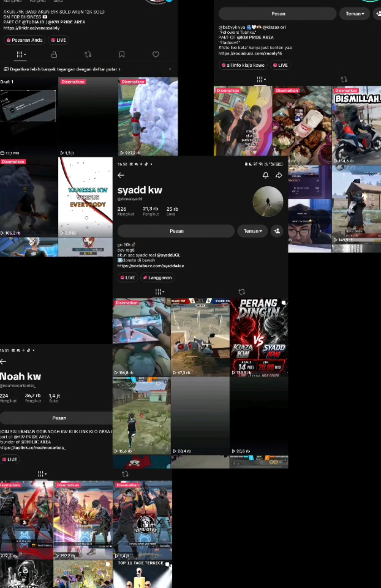Viewport: 381px width, 588px height.
Task: View Noah kw's 1,4 jt Suka count
Action: click(54, 398)
